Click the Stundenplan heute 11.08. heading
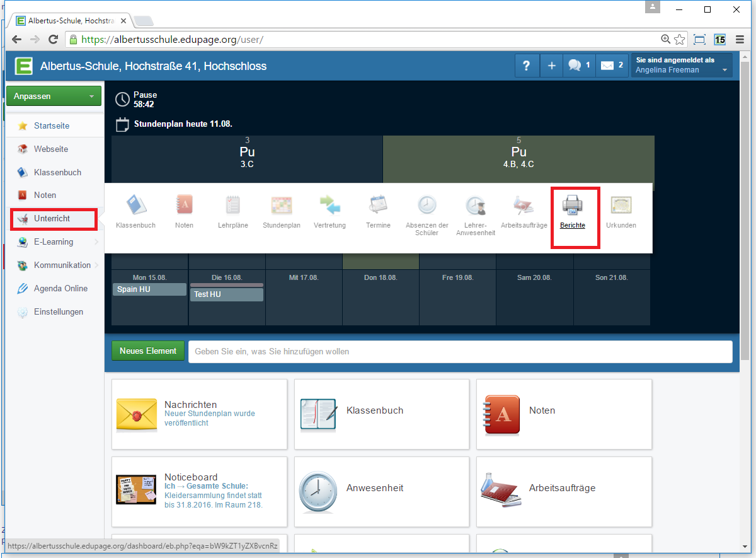 point(183,124)
